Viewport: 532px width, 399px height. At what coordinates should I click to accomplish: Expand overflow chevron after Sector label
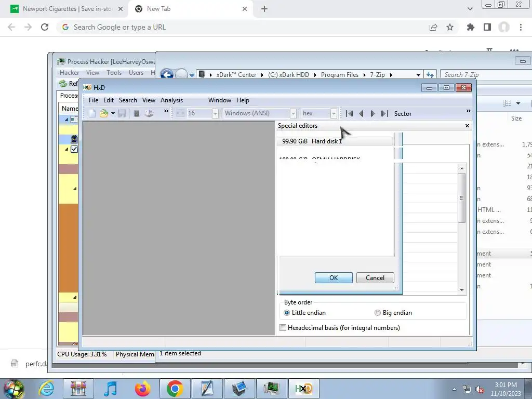tap(468, 111)
